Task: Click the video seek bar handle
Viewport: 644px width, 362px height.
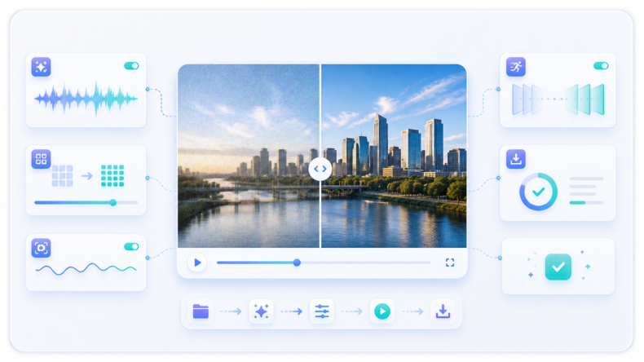Action: pyautogui.click(x=297, y=263)
